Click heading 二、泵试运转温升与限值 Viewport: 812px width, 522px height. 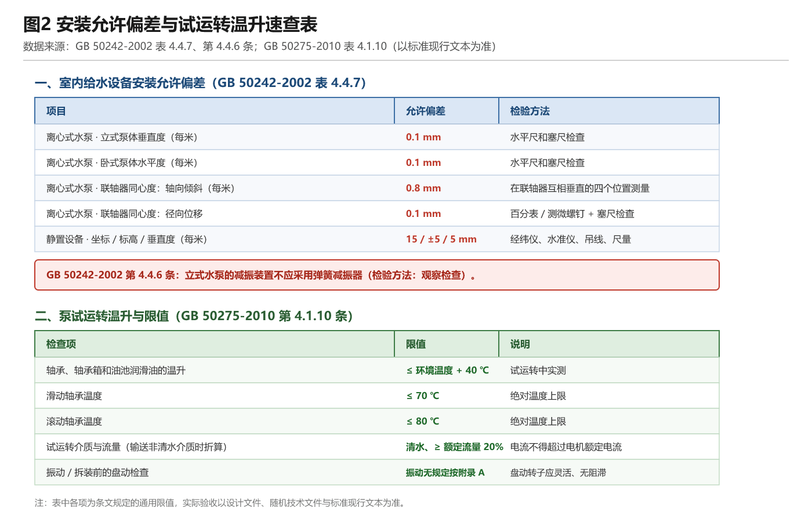click(194, 316)
